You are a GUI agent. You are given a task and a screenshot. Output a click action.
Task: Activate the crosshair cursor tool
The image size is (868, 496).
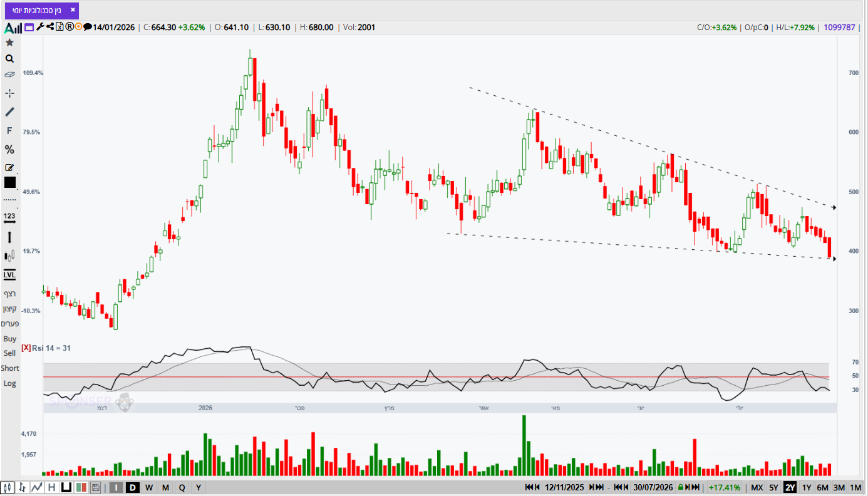tap(9, 93)
